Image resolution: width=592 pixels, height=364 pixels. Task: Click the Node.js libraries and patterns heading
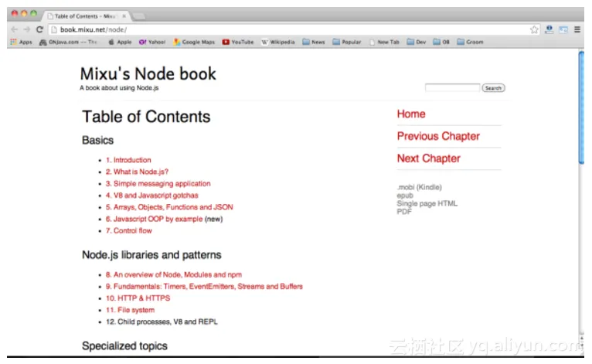coord(151,255)
